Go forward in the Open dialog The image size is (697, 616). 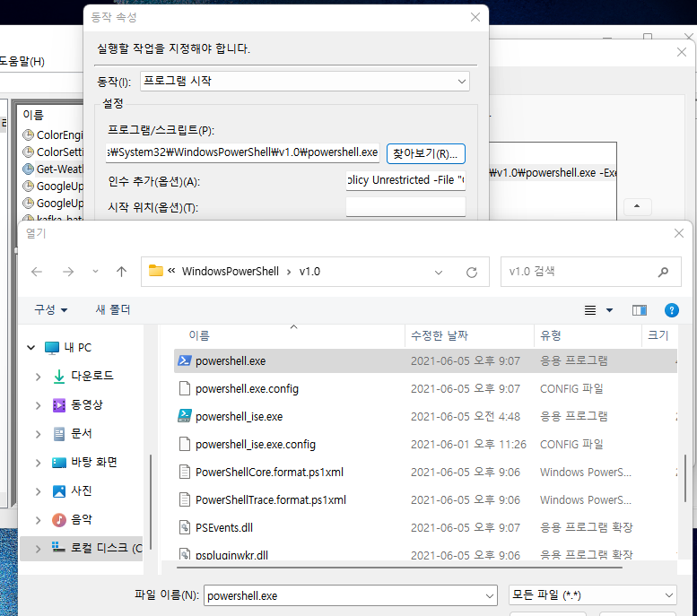tap(68, 272)
